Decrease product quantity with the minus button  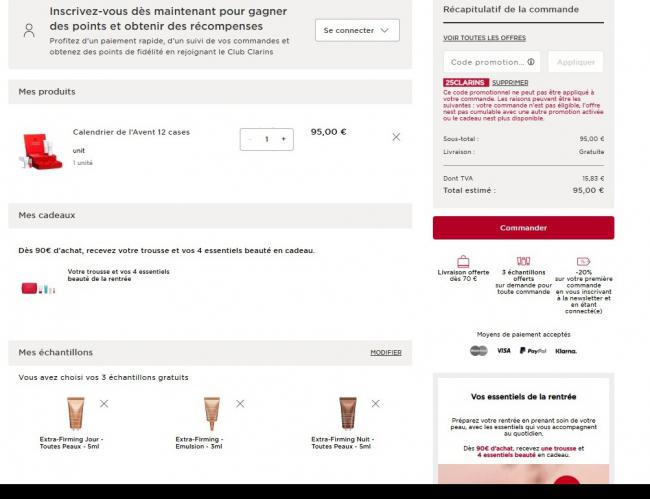250,139
